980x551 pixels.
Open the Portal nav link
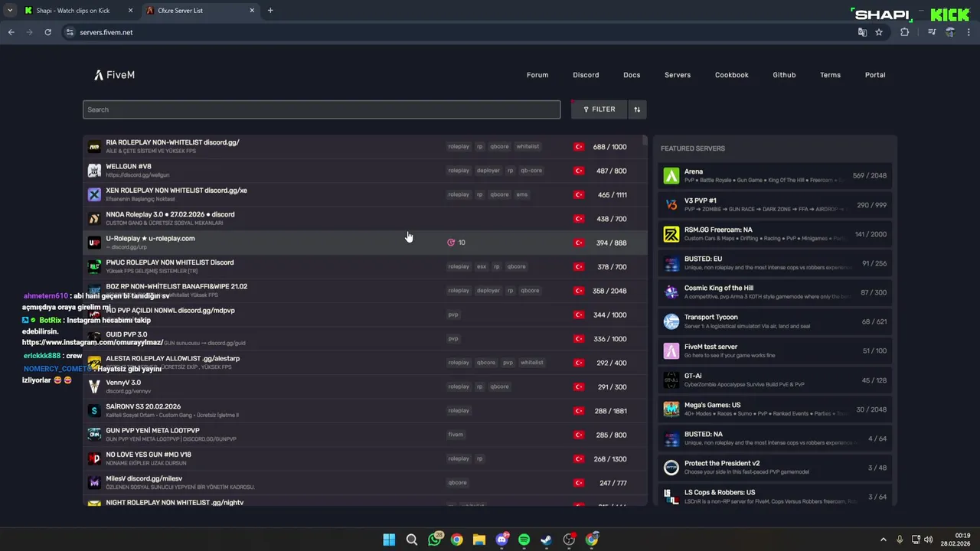[x=875, y=75]
